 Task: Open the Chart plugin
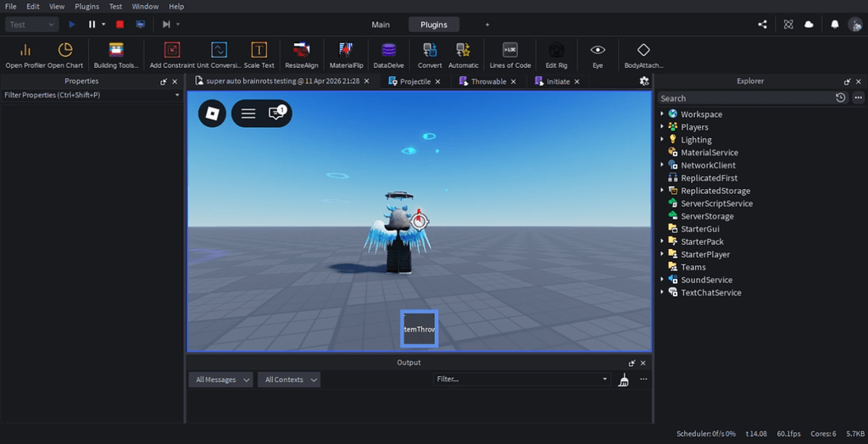pos(65,55)
